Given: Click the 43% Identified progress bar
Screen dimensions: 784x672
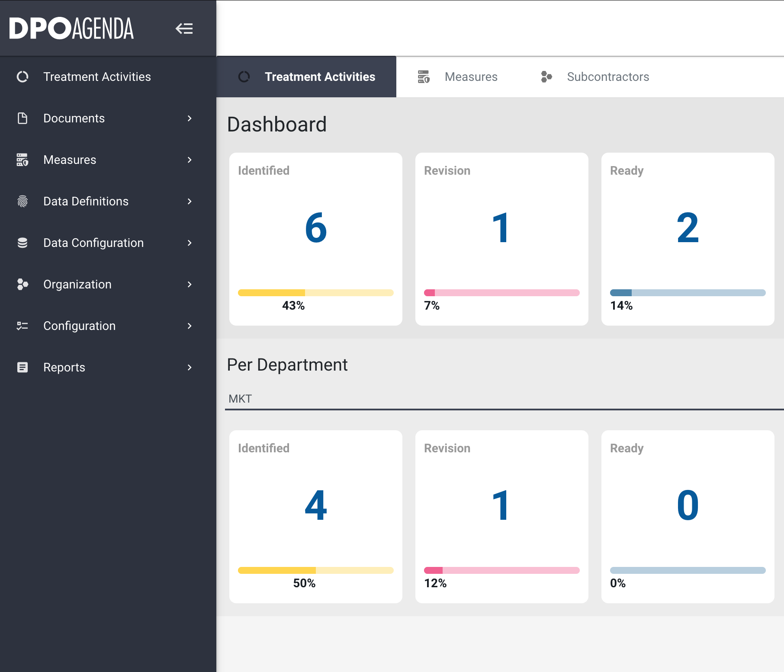Looking at the screenshot, I should (315, 292).
